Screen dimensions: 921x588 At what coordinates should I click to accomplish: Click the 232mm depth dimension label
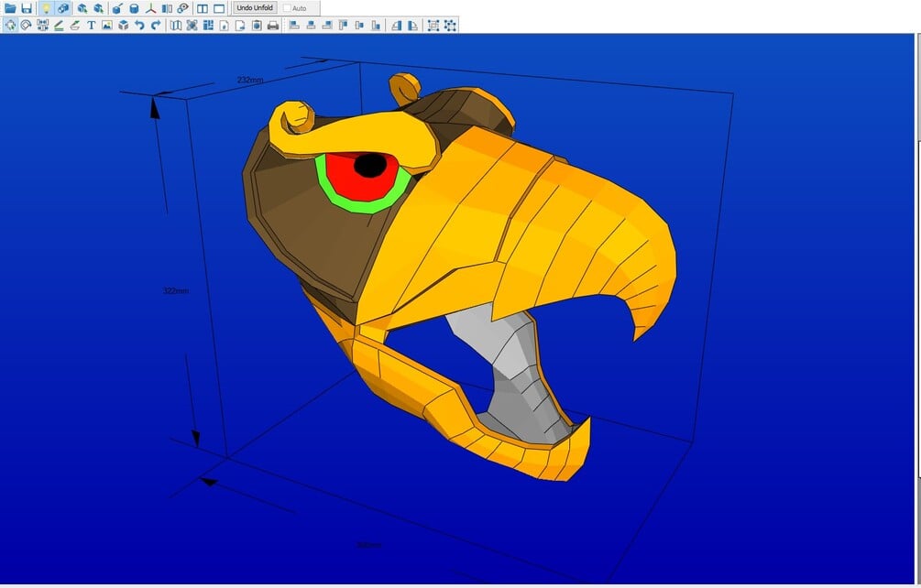[x=250, y=80]
